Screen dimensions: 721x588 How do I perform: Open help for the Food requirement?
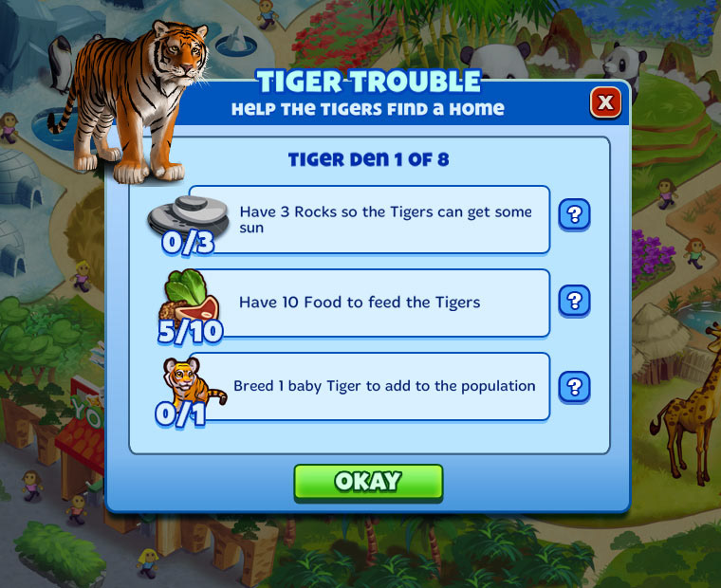point(574,301)
